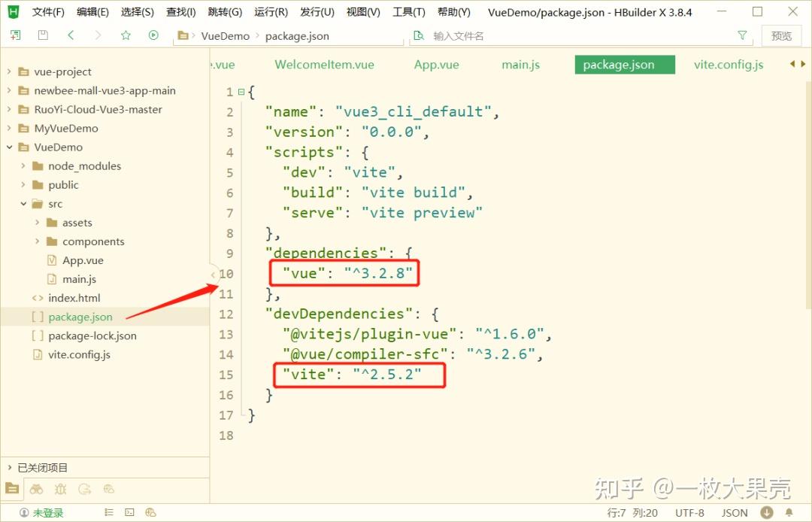Toggle the filter icon near search box
Image resolution: width=812 pixels, height=522 pixels.
742,35
